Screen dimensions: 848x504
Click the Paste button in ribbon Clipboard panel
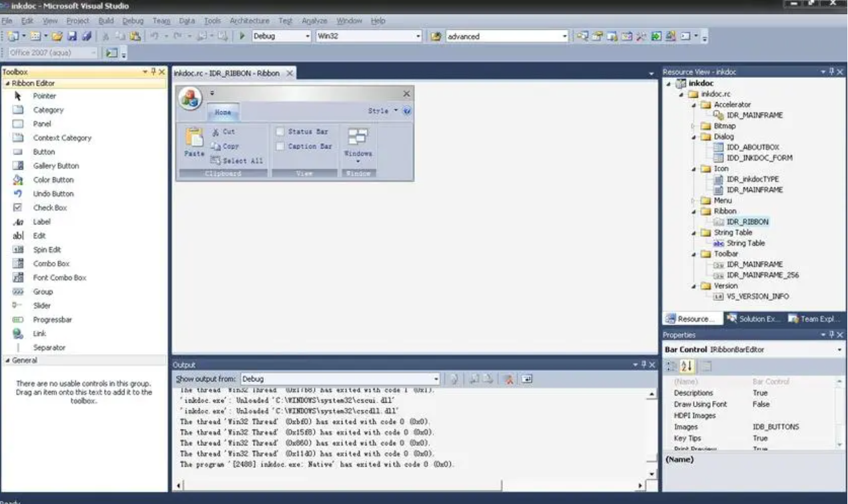point(194,142)
